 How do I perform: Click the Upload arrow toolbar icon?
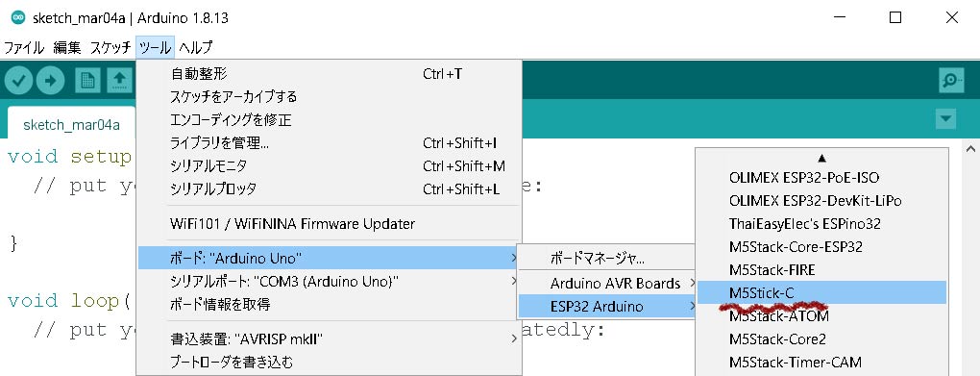click(50, 81)
